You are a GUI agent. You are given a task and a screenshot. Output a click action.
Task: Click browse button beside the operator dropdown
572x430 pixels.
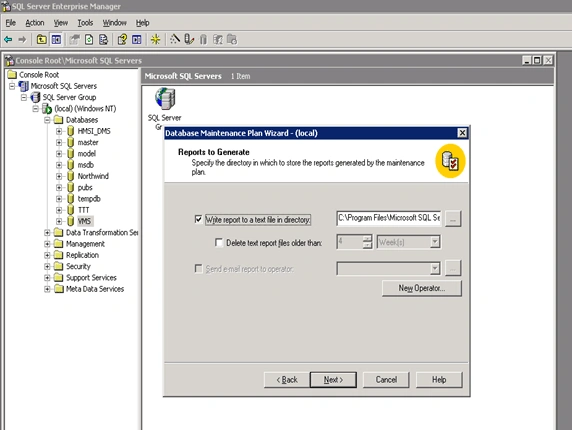[453, 268]
